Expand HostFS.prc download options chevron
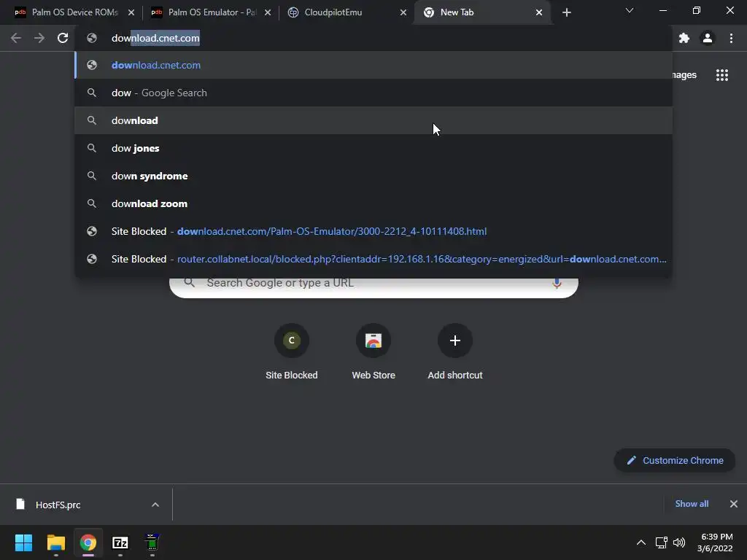 tap(155, 505)
